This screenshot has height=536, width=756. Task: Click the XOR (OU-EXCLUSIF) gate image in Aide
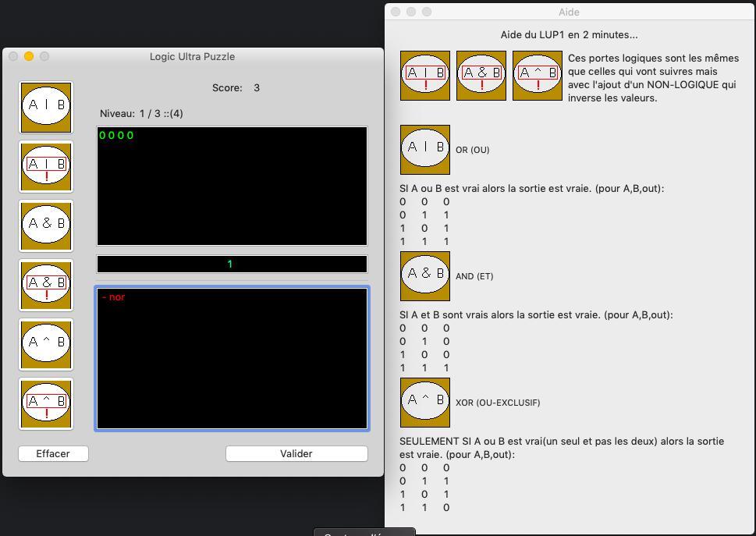(x=425, y=402)
